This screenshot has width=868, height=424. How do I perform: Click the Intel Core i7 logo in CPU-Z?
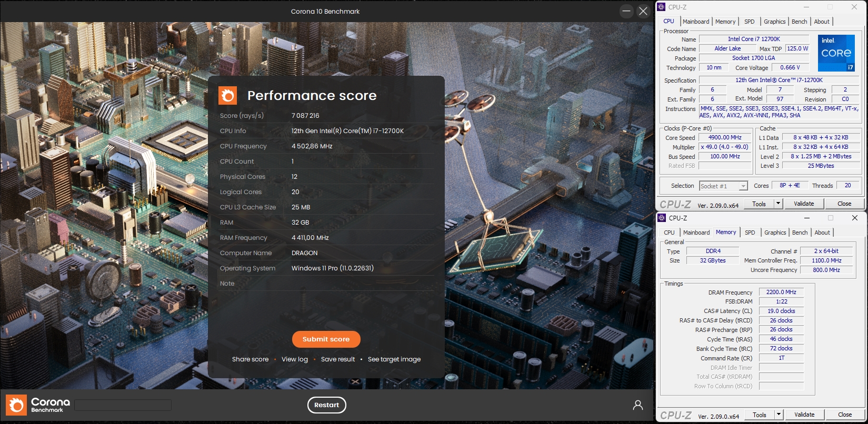(x=836, y=53)
